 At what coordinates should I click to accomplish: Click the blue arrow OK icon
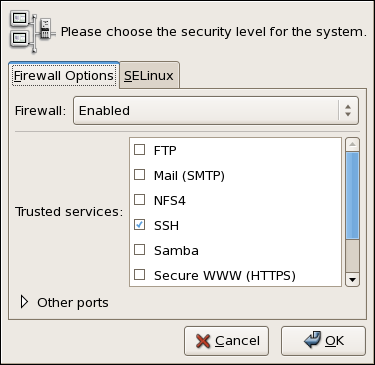tap(312, 340)
